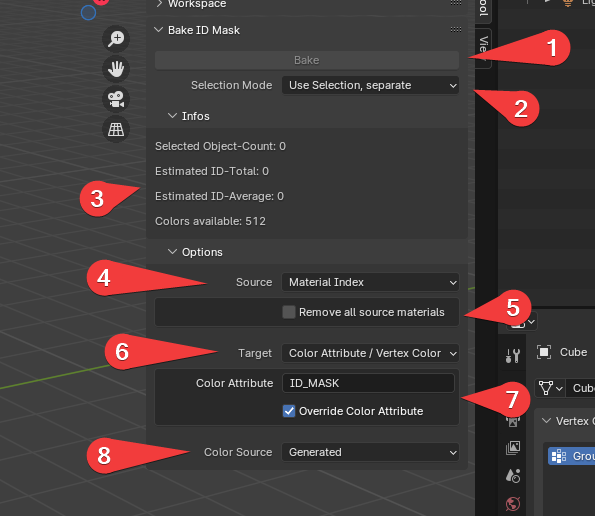
Task: Uncheck Override Color Attribute
Action: 289,411
